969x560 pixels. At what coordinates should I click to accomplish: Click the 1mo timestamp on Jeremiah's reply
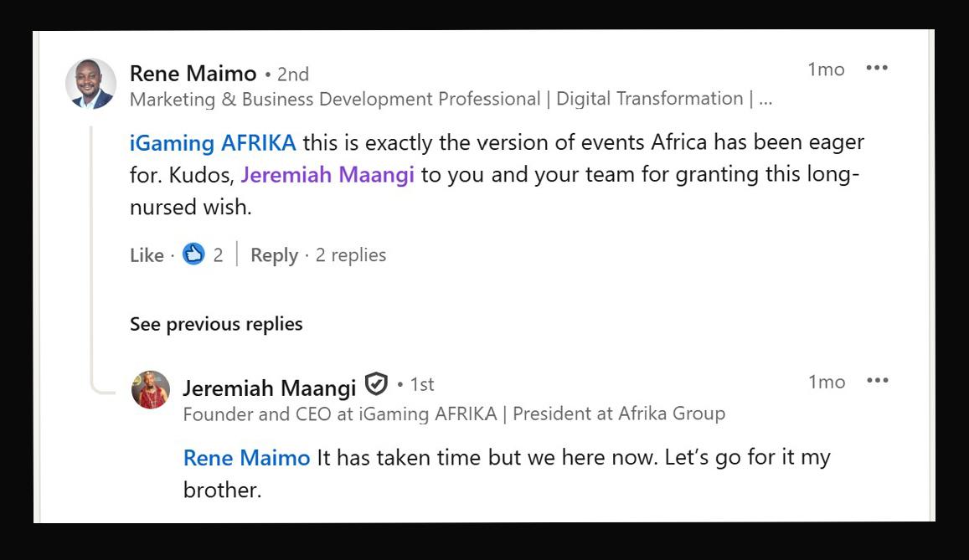(x=827, y=383)
